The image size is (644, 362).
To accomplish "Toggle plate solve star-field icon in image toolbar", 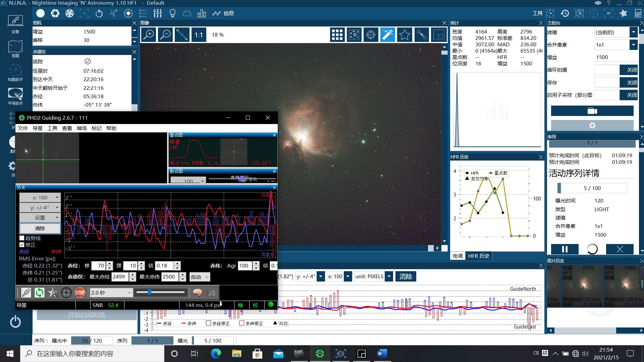I will pos(354,35).
